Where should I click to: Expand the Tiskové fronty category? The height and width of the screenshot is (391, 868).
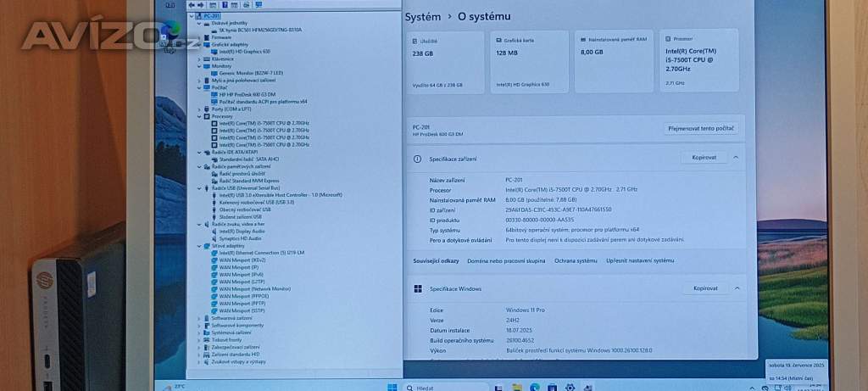[x=199, y=340]
